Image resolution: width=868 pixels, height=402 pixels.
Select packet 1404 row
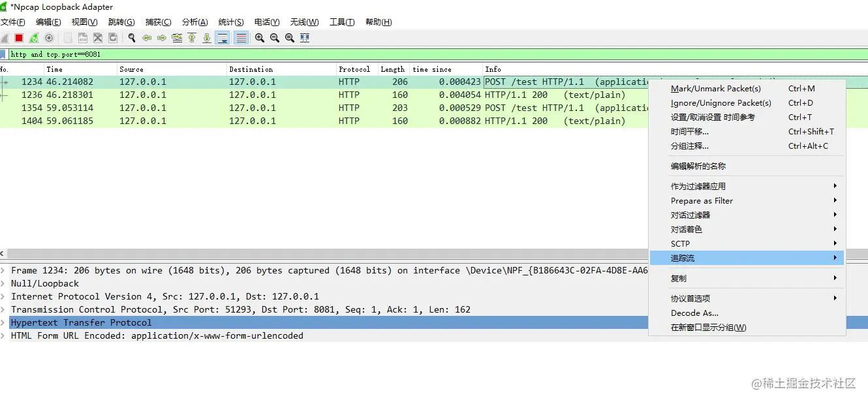pyautogui.click(x=324, y=121)
